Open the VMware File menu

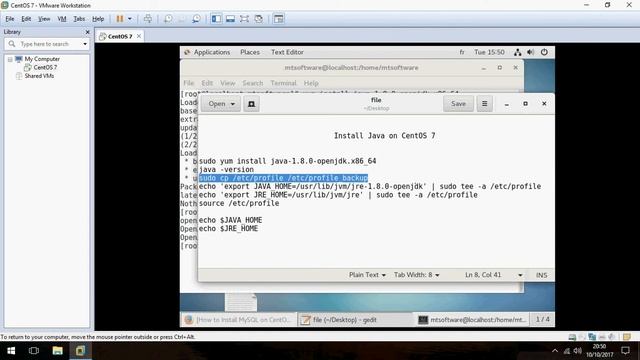(x=10, y=19)
